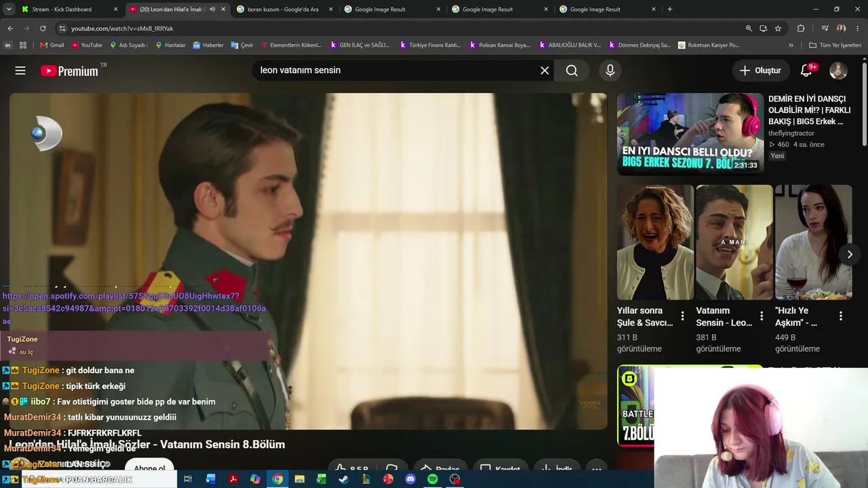
Task: Show next shorts with the right arrow
Action: click(850, 254)
